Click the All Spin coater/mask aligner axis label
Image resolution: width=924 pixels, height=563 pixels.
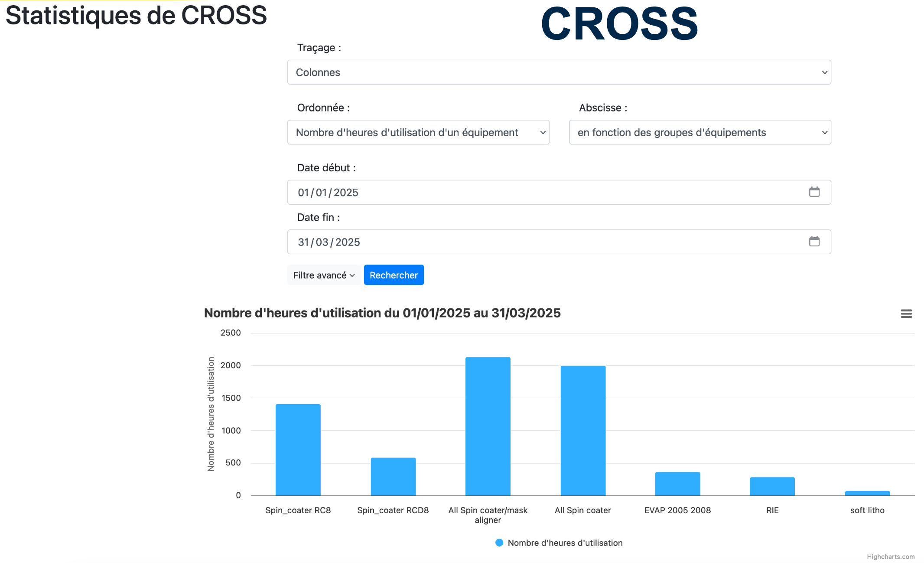coord(488,515)
